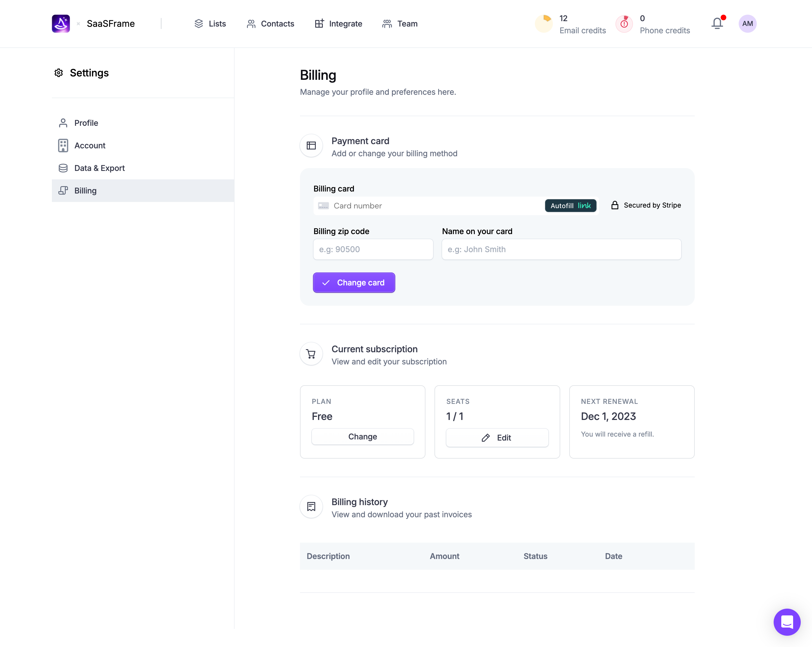Viewport: 812px width, 647px height.
Task: Click the phone credits alert icon
Action: [x=624, y=24]
